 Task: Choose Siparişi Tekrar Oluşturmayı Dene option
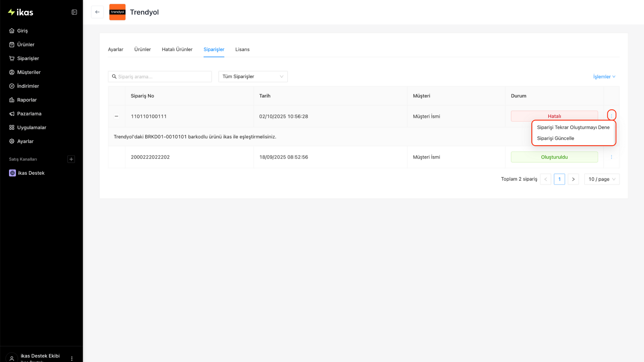coord(573,127)
